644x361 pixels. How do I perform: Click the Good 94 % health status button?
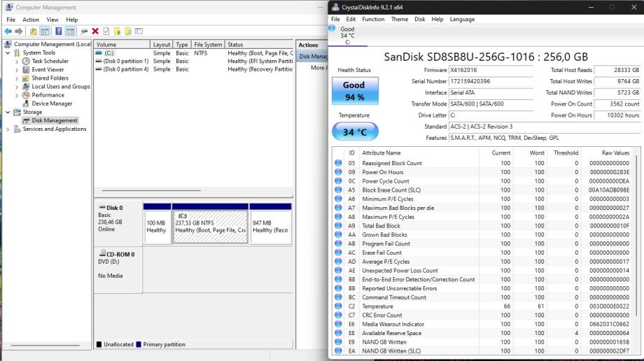355,91
